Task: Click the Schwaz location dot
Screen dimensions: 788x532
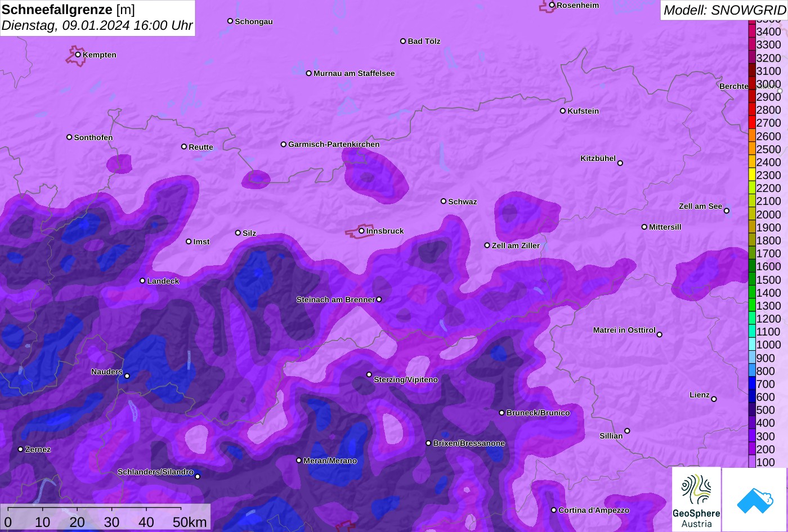Action: pyautogui.click(x=443, y=201)
